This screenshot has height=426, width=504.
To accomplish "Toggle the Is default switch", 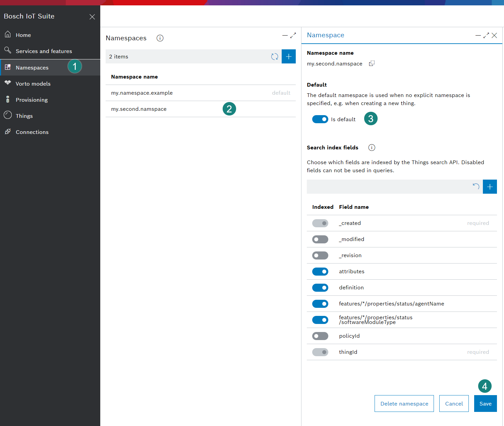I will point(320,119).
